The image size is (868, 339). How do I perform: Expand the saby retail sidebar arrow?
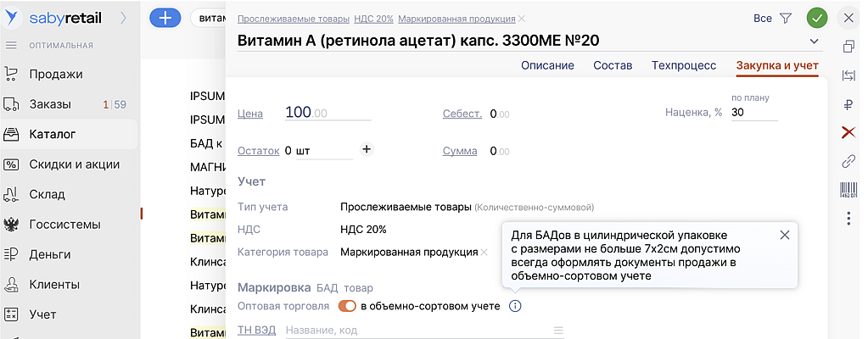point(123,18)
